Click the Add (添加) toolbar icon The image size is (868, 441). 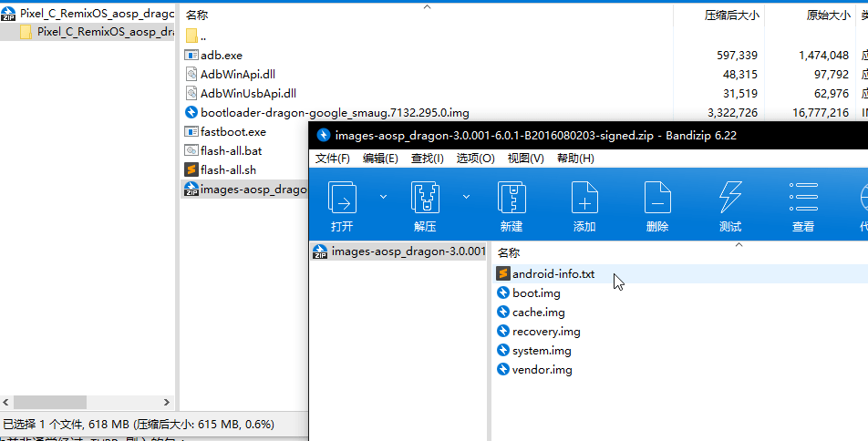tap(584, 198)
